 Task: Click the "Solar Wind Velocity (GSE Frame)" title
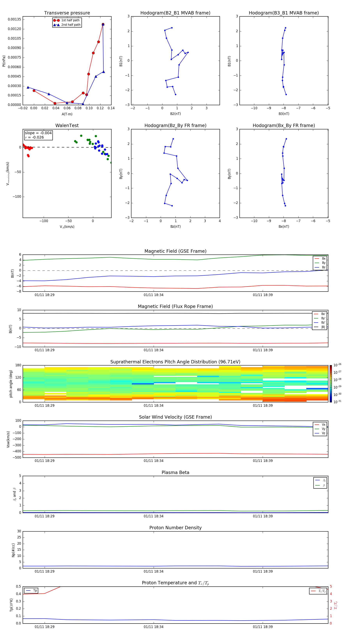click(175, 417)
